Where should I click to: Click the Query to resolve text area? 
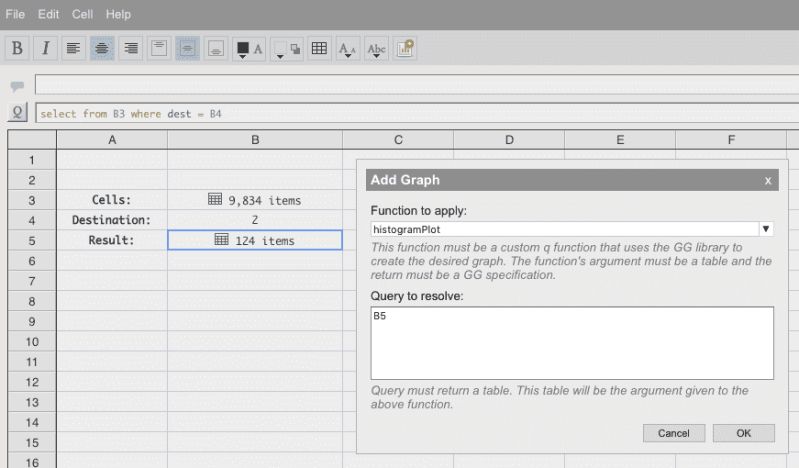point(572,343)
